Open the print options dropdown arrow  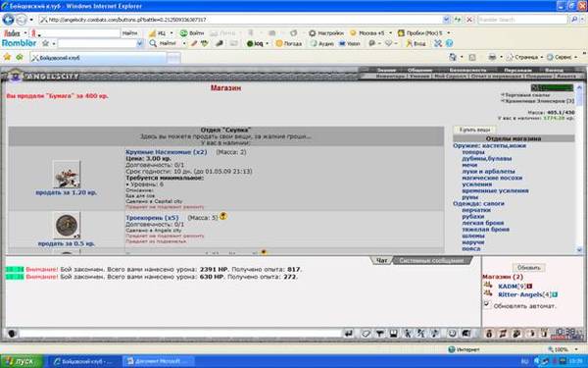point(501,57)
